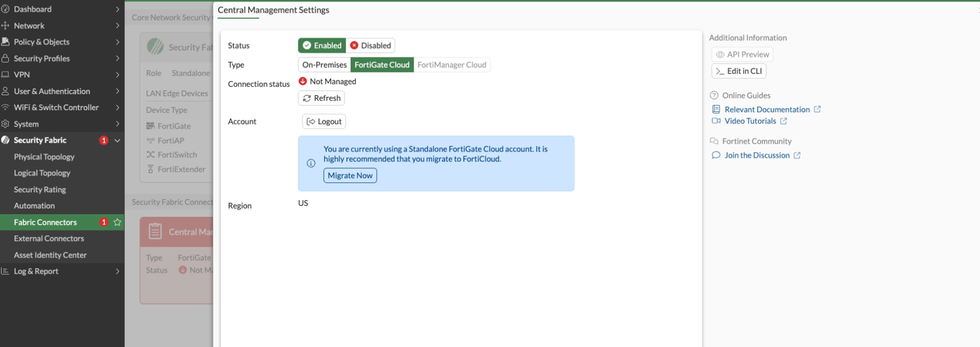This screenshot has height=347, width=980.
Task: Click the Edit in CLI button
Action: click(x=739, y=71)
